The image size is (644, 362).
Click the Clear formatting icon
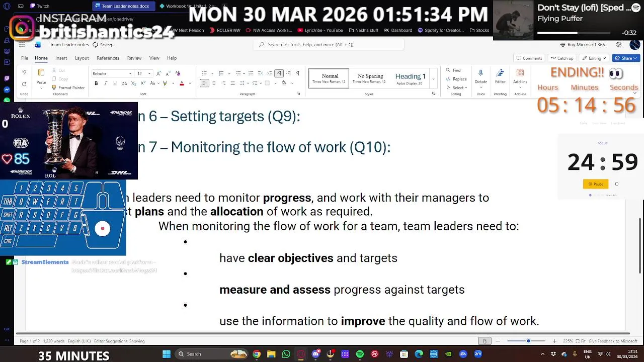tap(178, 73)
